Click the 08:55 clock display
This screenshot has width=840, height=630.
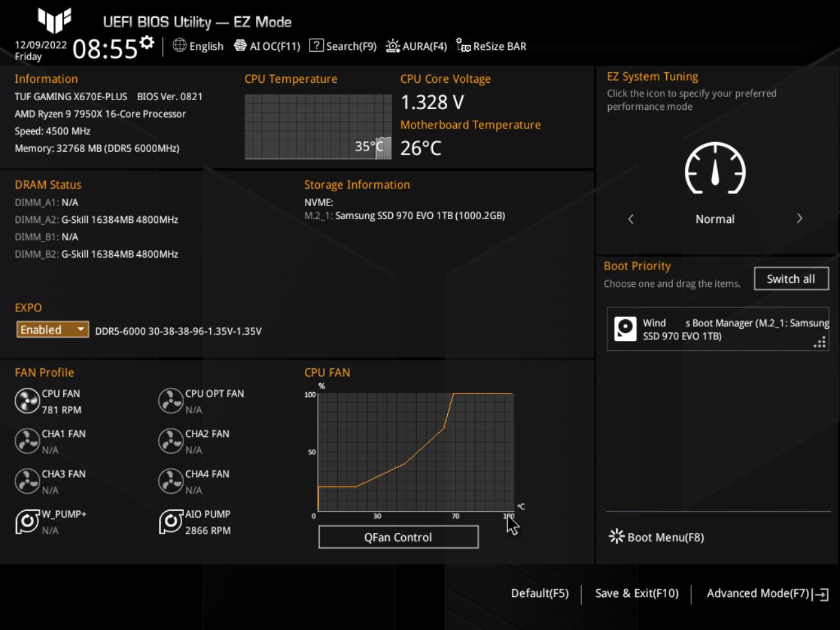pos(105,49)
